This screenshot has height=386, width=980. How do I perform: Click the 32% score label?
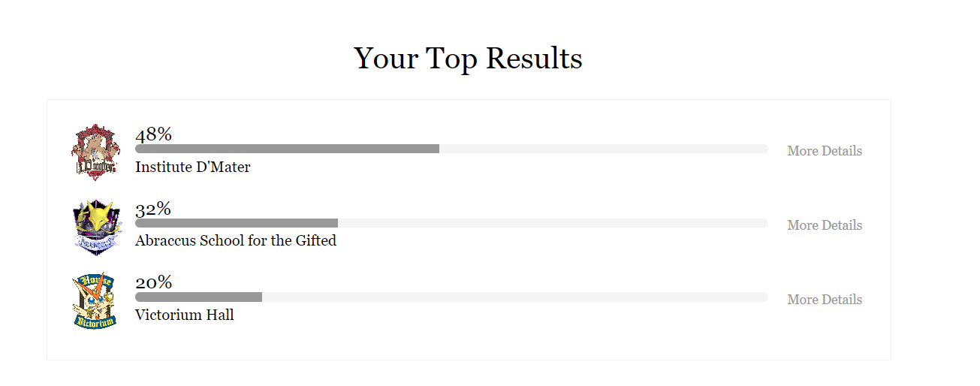point(153,209)
